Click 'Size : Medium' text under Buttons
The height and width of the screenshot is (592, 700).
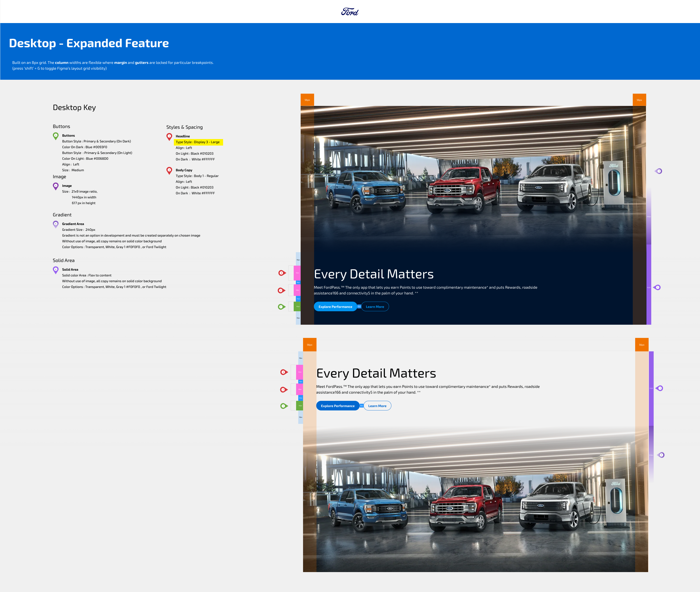pos(73,170)
